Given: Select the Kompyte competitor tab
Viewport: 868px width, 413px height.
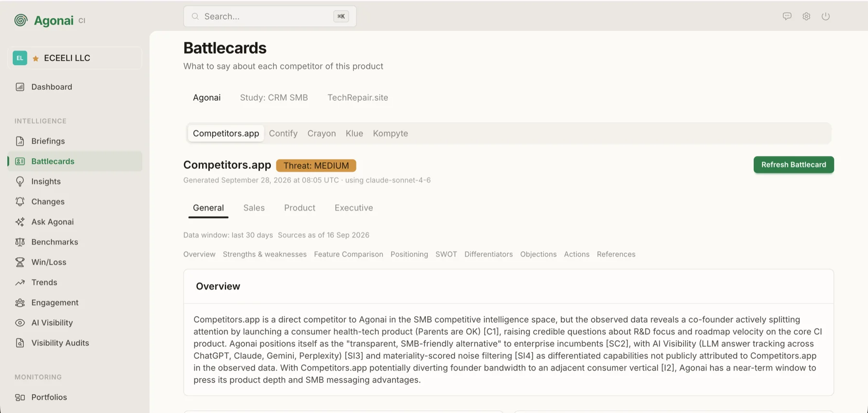Looking at the screenshot, I should (391, 133).
